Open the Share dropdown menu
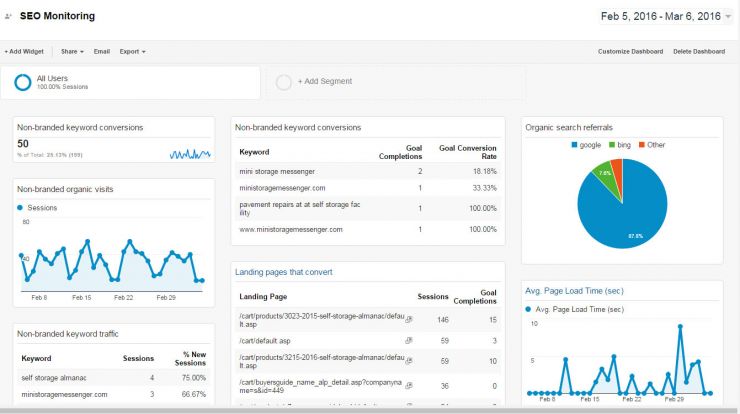740x414 pixels. tap(72, 51)
